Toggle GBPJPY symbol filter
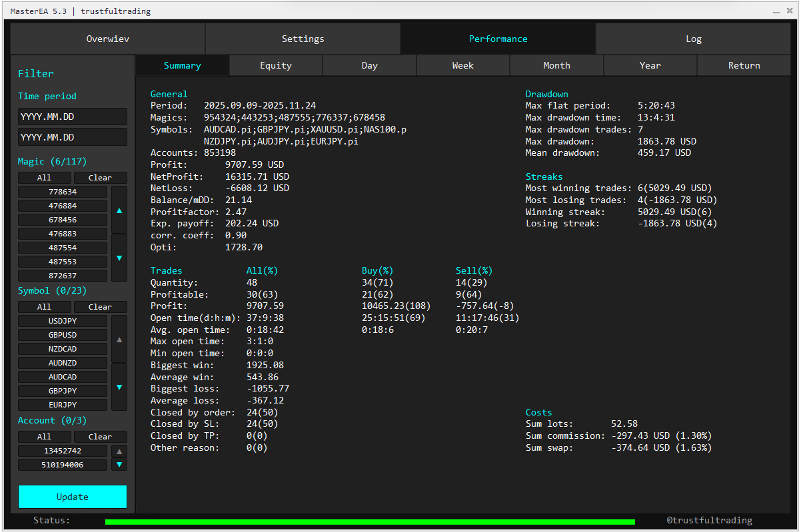The height and width of the screenshot is (532, 799). [63, 391]
